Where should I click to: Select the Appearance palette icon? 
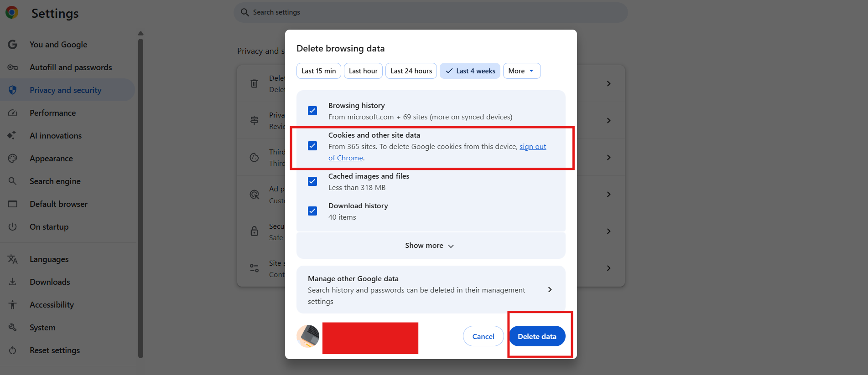pyautogui.click(x=13, y=159)
